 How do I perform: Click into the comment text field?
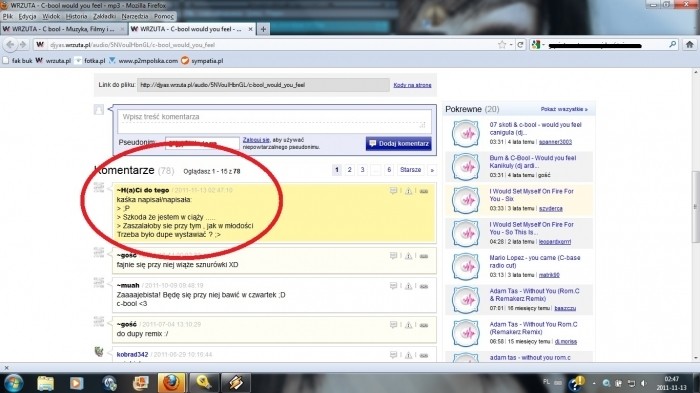[x=274, y=121]
